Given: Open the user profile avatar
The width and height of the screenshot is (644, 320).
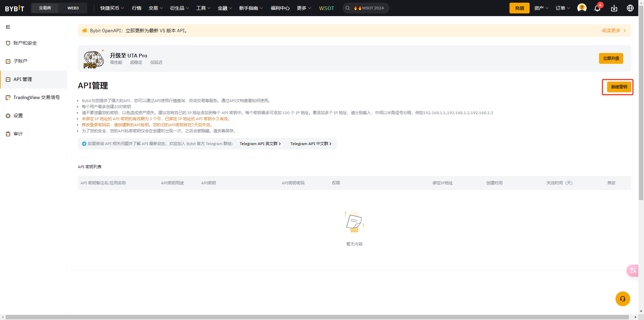Looking at the screenshot, I should point(582,8).
